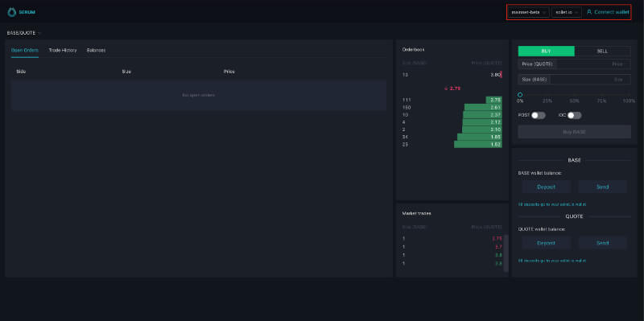Switch to the Balances tab
The image size is (644, 321).
tap(96, 50)
